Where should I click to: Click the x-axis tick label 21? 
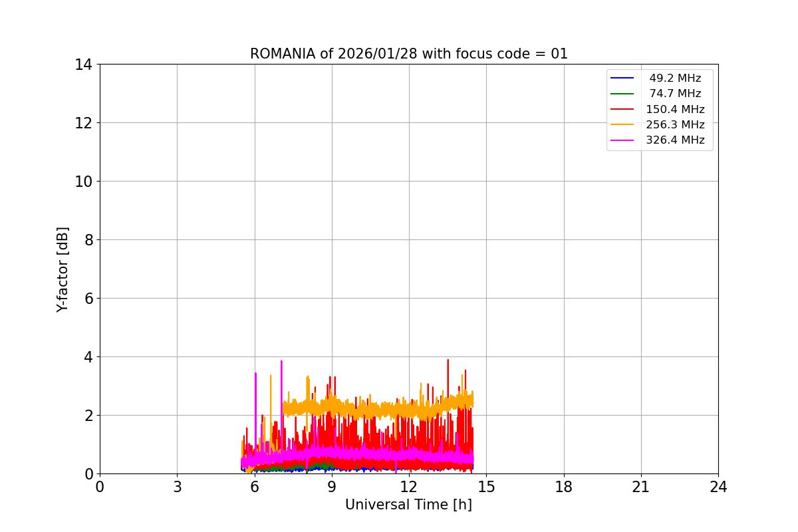[x=641, y=487]
